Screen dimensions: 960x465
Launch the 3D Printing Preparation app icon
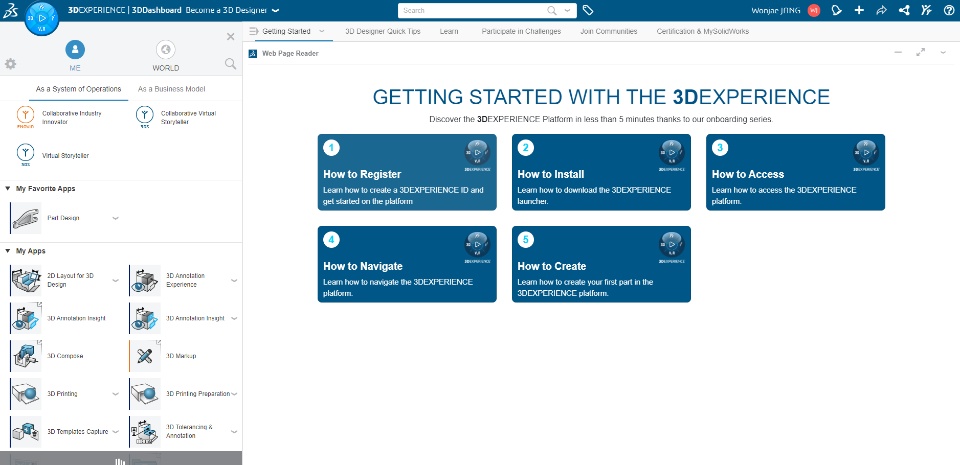(145, 394)
